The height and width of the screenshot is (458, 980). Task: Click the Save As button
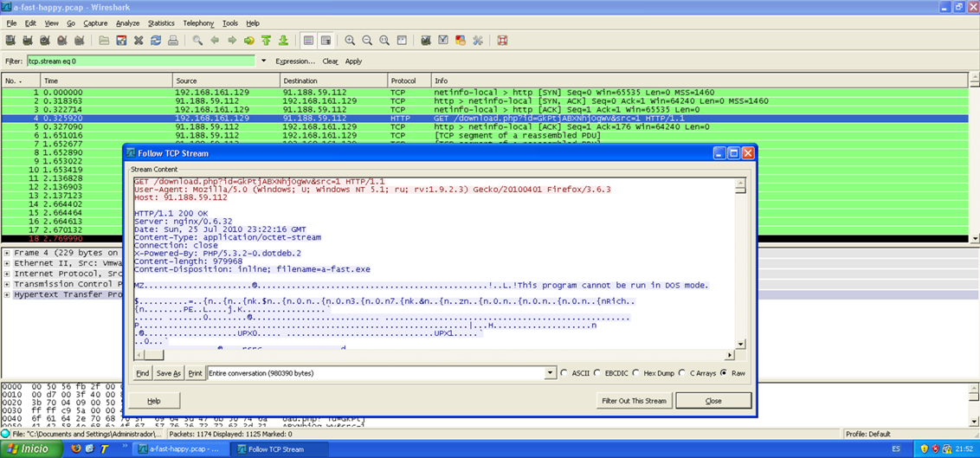169,373
